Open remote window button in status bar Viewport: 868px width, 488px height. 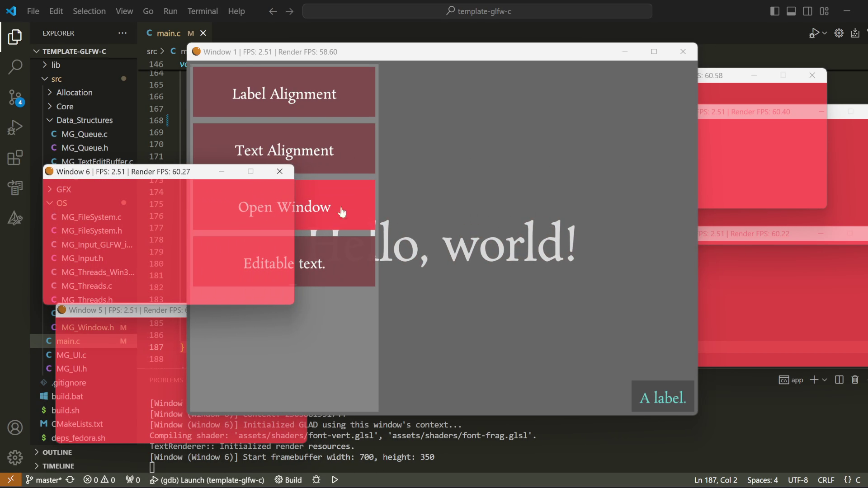(10, 480)
